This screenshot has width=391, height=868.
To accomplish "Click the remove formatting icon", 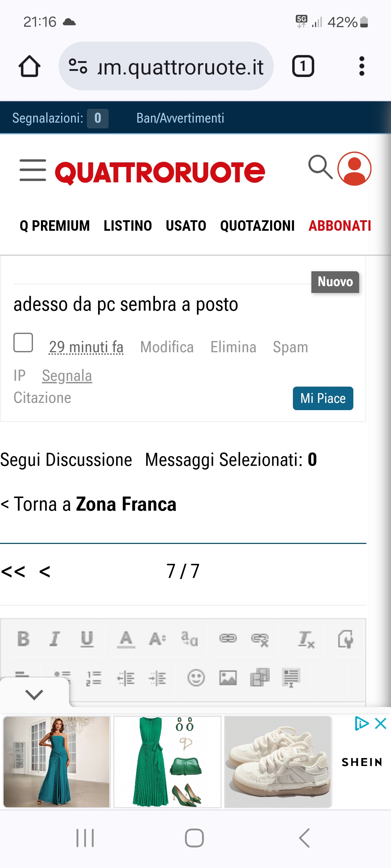I will [306, 639].
